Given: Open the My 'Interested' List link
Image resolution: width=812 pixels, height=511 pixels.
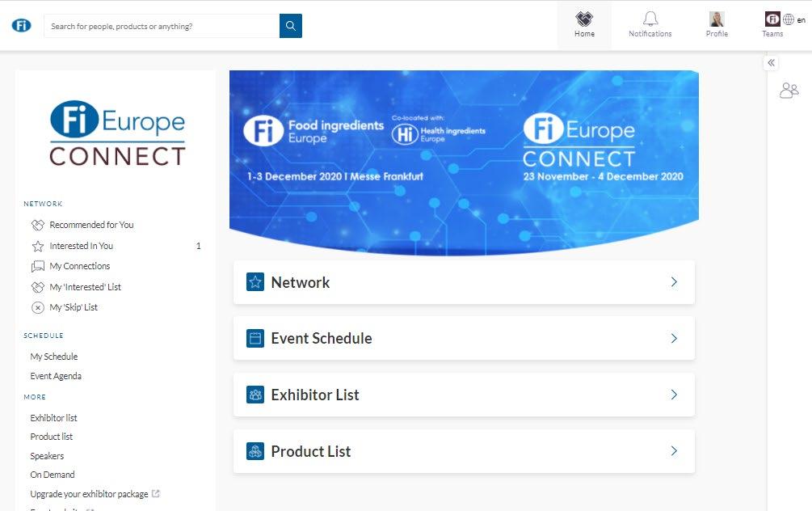Looking at the screenshot, I should [x=86, y=287].
